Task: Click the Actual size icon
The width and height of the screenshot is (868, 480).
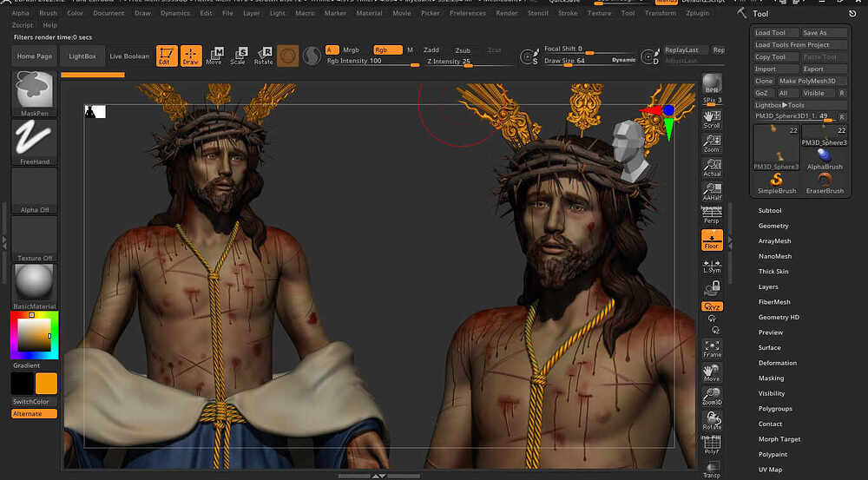Action: coord(712,168)
